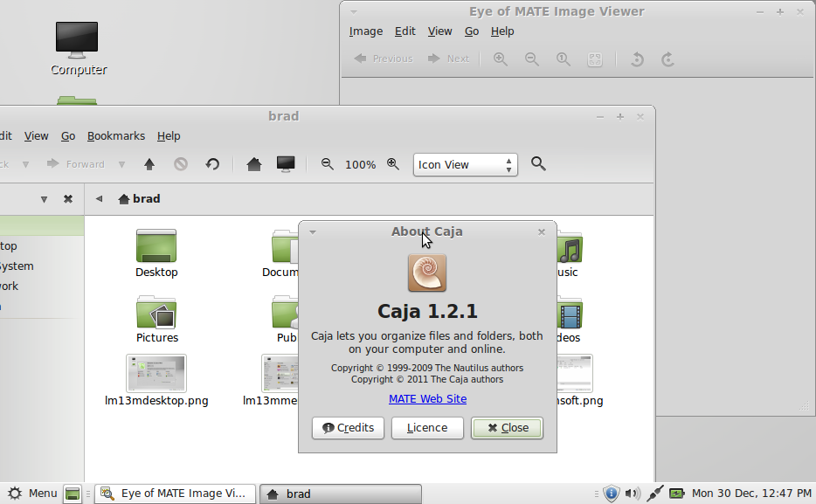This screenshot has width=816, height=504.
Task: Open the Bookmarks menu
Action: (116, 135)
